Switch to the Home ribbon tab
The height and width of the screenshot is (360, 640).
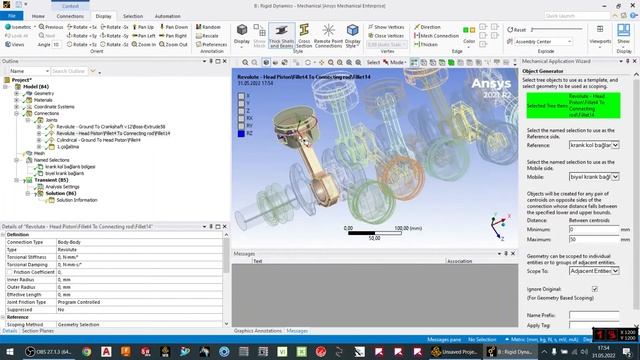tap(38, 16)
